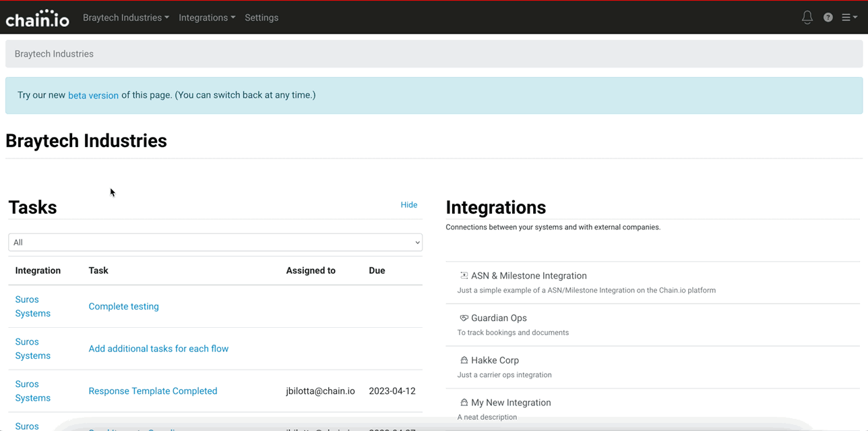This screenshot has height=431, width=868.
Task: Click the ASN/Milestone example description text
Action: pyautogui.click(x=586, y=291)
